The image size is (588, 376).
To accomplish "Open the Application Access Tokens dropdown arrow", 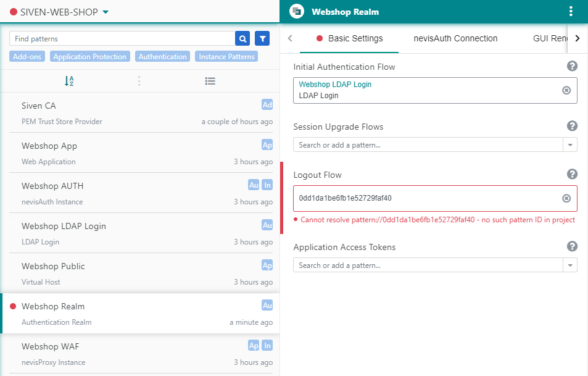I will pos(570,265).
